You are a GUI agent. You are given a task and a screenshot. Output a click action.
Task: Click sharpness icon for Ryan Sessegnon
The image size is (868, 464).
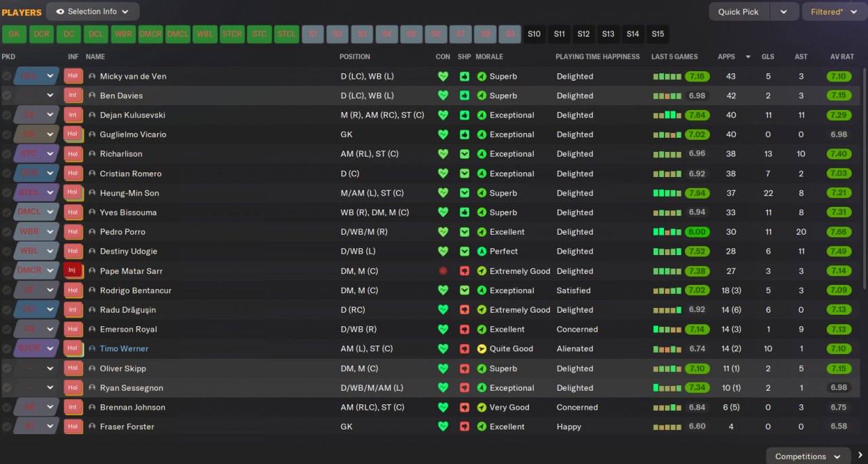pos(464,388)
